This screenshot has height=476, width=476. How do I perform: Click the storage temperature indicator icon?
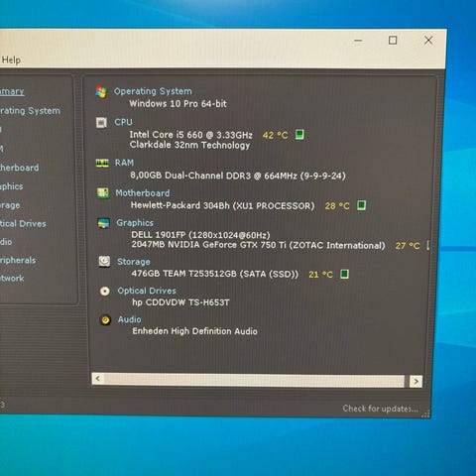pyautogui.click(x=344, y=274)
